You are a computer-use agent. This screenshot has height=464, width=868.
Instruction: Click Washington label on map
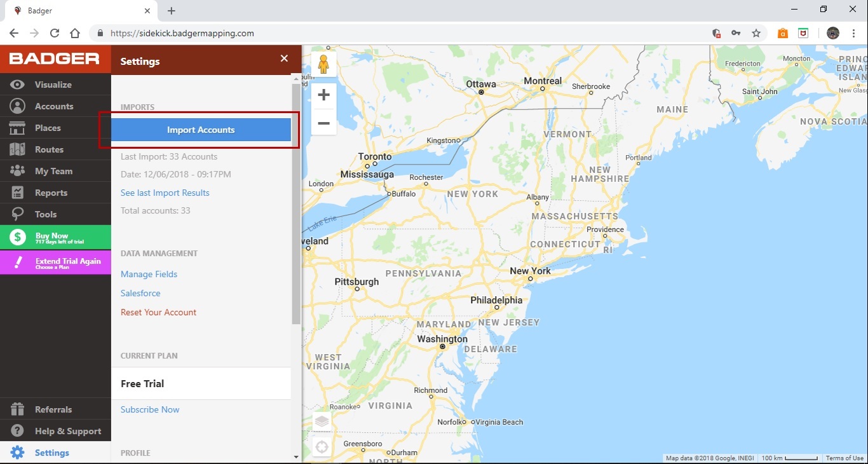tap(442, 339)
